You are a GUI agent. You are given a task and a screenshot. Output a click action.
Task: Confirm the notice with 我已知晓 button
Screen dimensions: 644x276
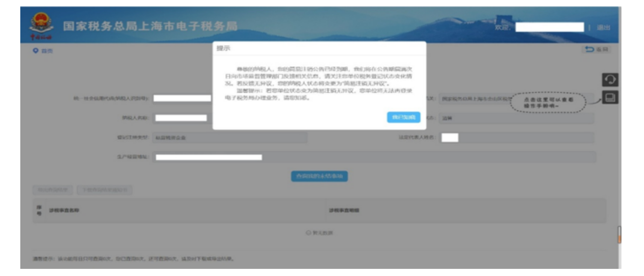pyautogui.click(x=404, y=117)
